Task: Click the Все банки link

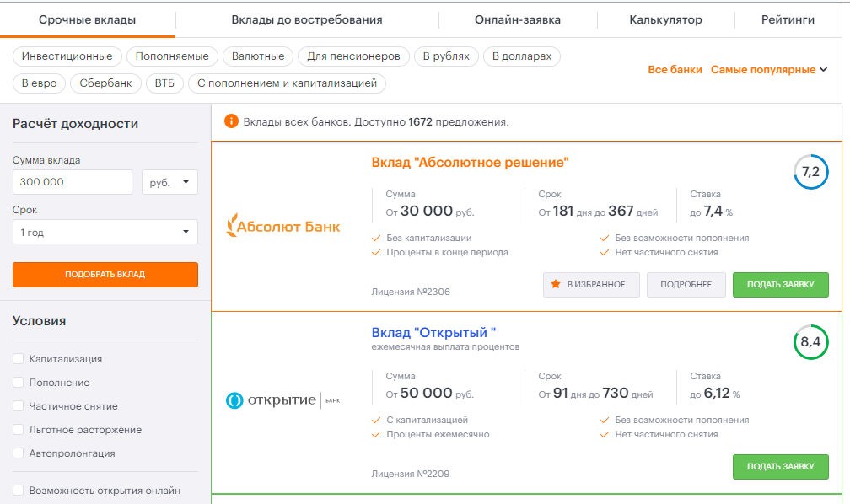Action: tap(675, 69)
